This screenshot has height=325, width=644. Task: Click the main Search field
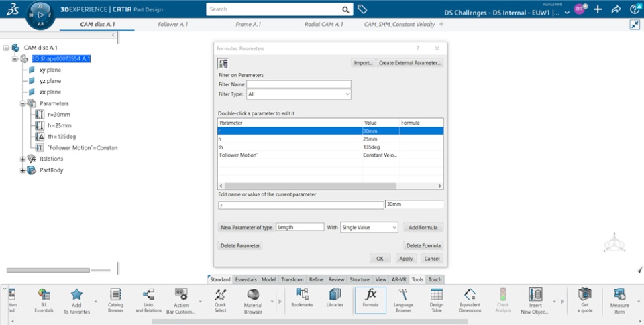274,9
